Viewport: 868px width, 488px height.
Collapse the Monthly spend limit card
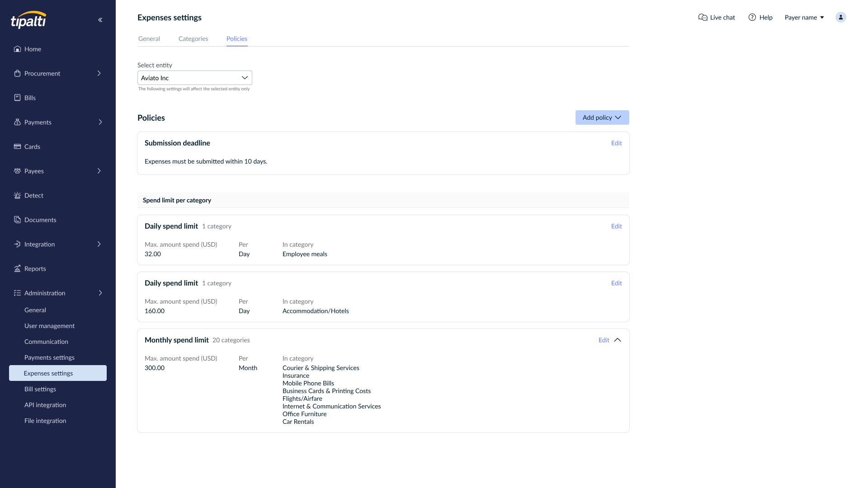tap(618, 340)
